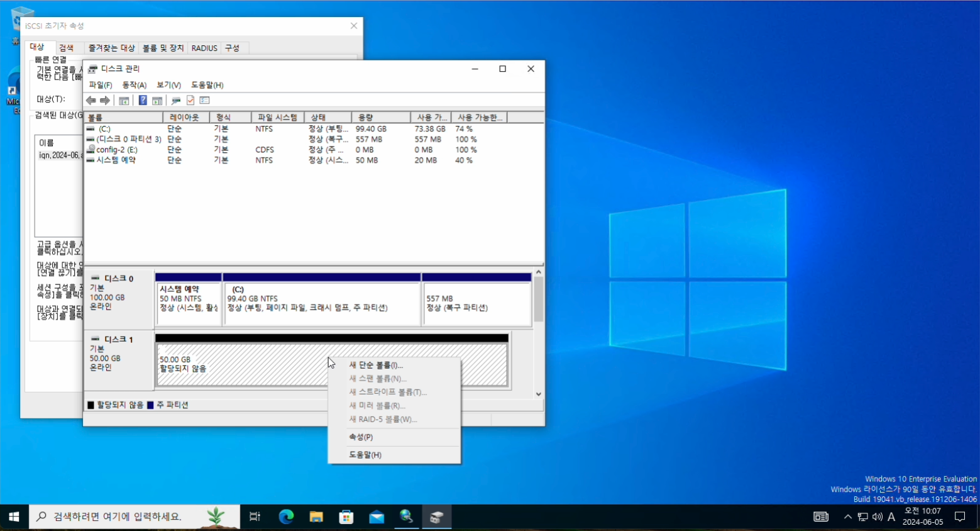This screenshot has width=980, height=531.
Task: Switch to the 볼륨 및 장치 tab
Action: [163, 48]
